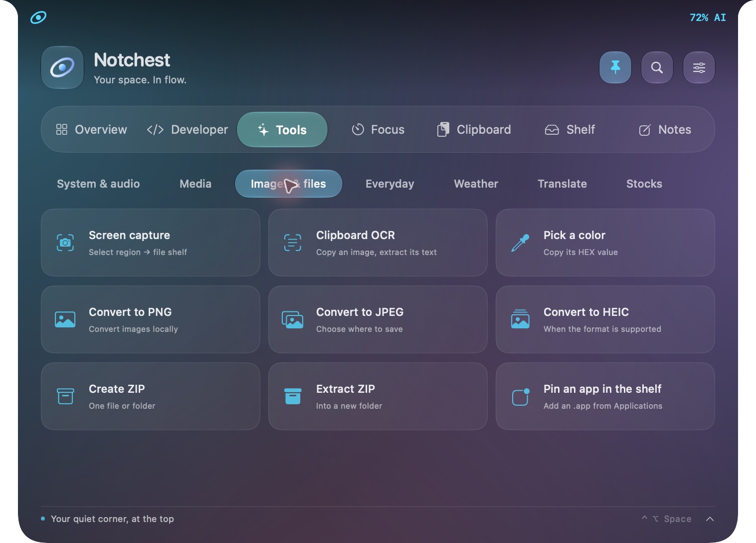Click the Pick a color eyedropper icon
Screen dimensions: 756x543
[520, 243]
